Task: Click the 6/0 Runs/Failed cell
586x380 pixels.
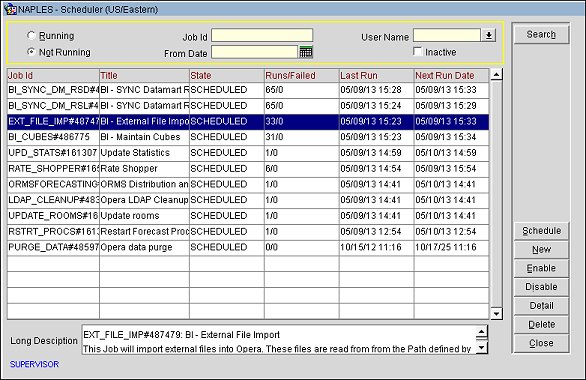Action: (302, 169)
